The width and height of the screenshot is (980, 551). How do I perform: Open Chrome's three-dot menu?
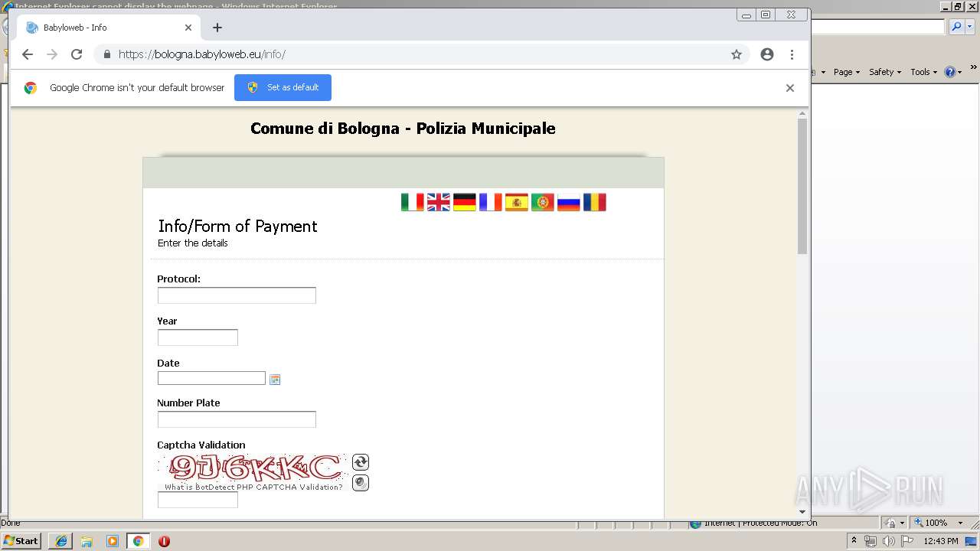[x=792, y=54]
